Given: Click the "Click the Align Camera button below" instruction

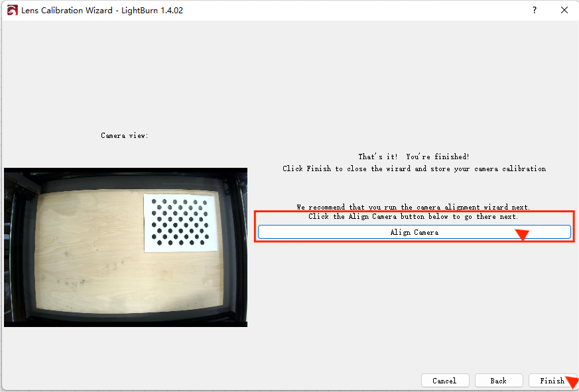Looking at the screenshot, I should click(413, 217).
